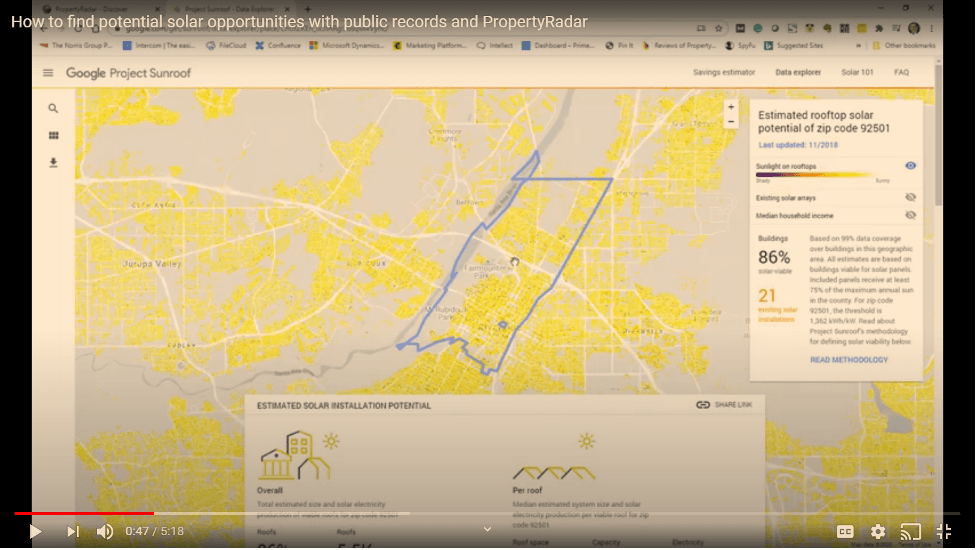The height and width of the screenshot is (550, 977).
Task: Zoom out on the map
Action: [731, 121]
